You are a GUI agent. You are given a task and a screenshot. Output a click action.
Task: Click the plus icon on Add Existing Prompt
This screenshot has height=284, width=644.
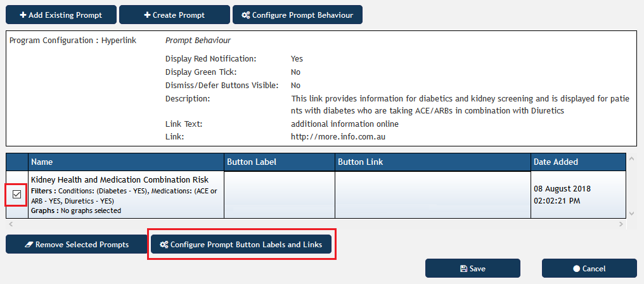(23, 15)
